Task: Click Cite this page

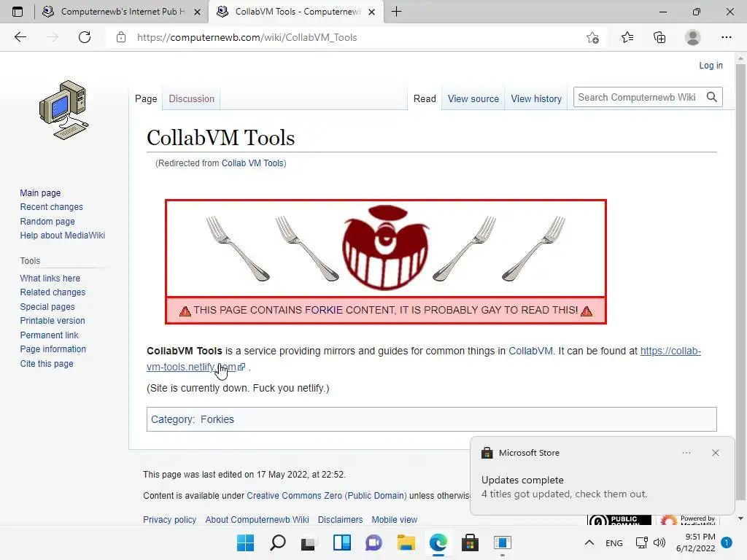Action: pos(47,363)
